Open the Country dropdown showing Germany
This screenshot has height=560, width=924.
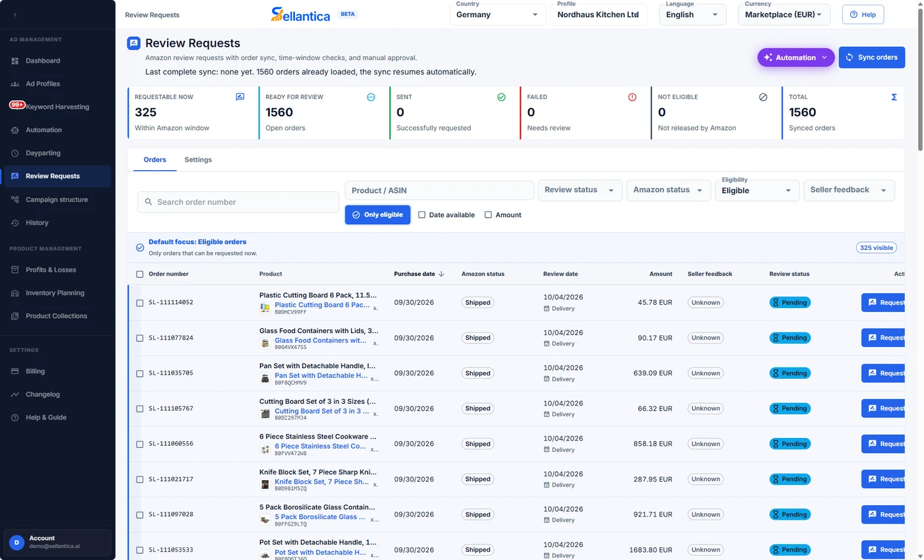coord(498,15)
